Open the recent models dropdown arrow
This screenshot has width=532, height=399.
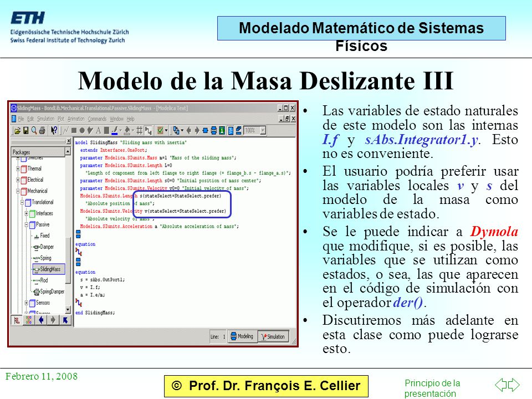(x=182, y=130)
